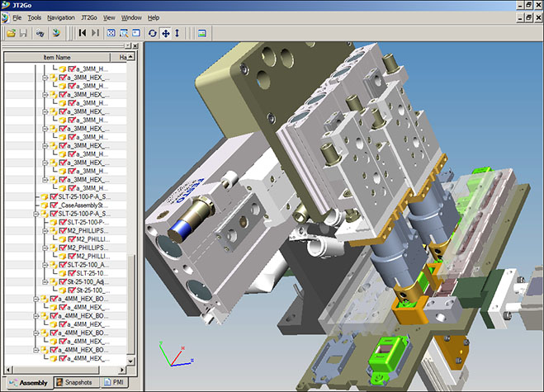Collapse the first M2_PHILLIPS tree node
Image resolution: width=544 pixels, height=392 pixels.
[x=45, y=230]
